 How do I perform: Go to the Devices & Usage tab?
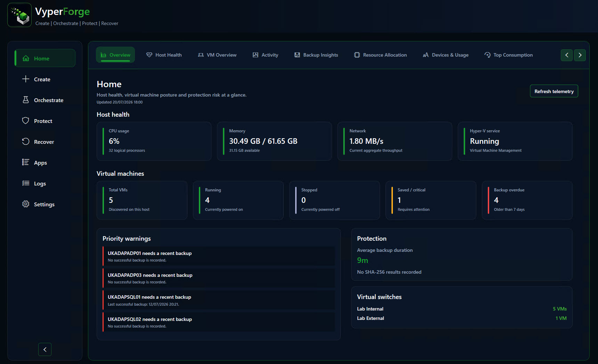tap(446, 55)
